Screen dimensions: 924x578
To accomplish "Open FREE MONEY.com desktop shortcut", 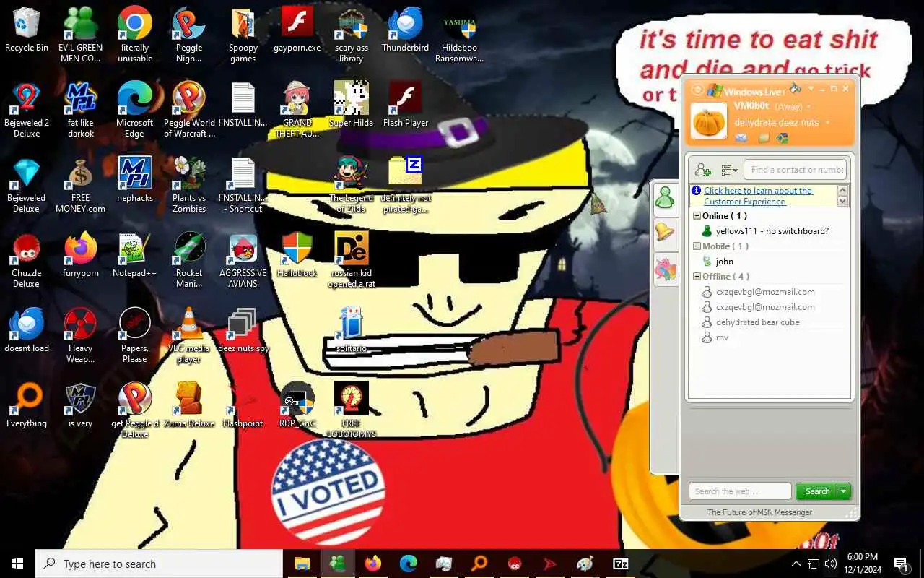I will [x=81, y=185].
